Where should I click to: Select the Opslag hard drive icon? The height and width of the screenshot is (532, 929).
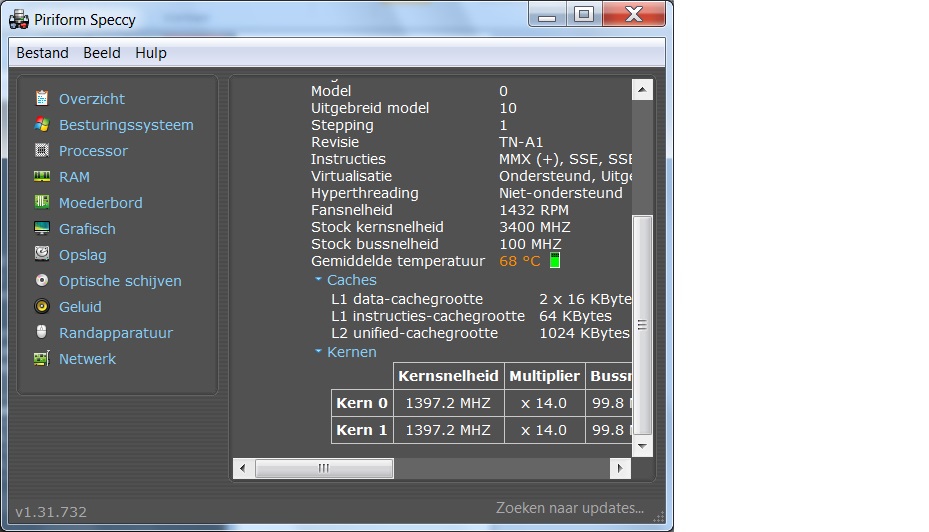pyautogui.click(x=41, y=254)
